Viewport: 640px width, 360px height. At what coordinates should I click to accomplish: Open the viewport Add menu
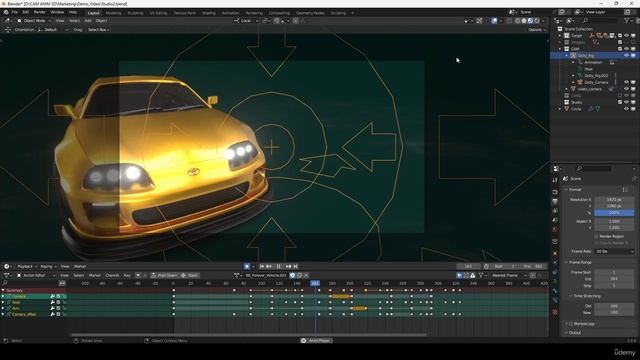88,20
